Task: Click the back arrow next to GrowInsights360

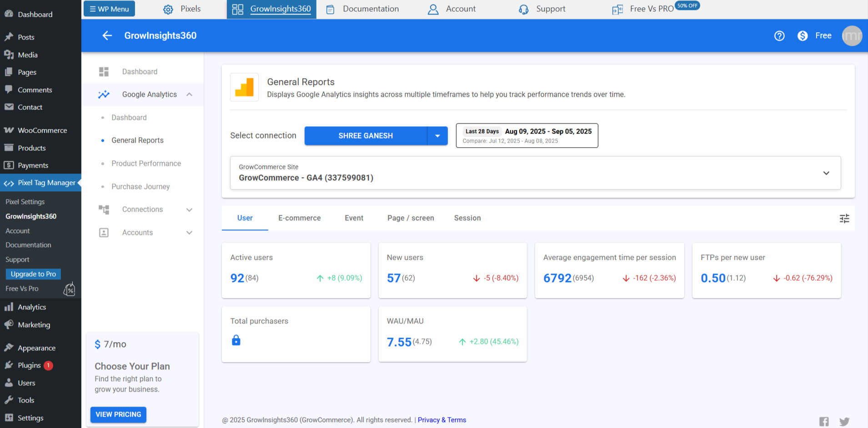Action: click(107, 35)
